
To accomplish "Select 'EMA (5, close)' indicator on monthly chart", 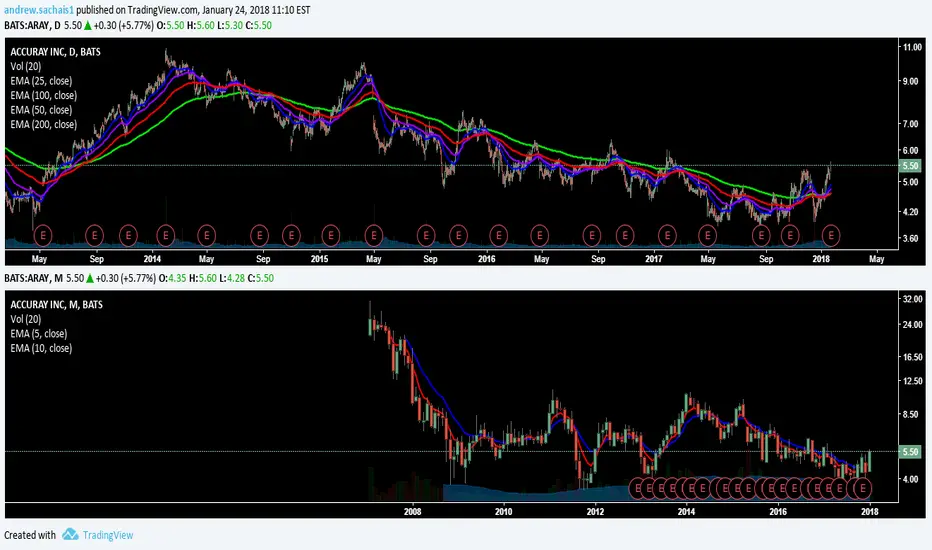I will click(39, 334).
